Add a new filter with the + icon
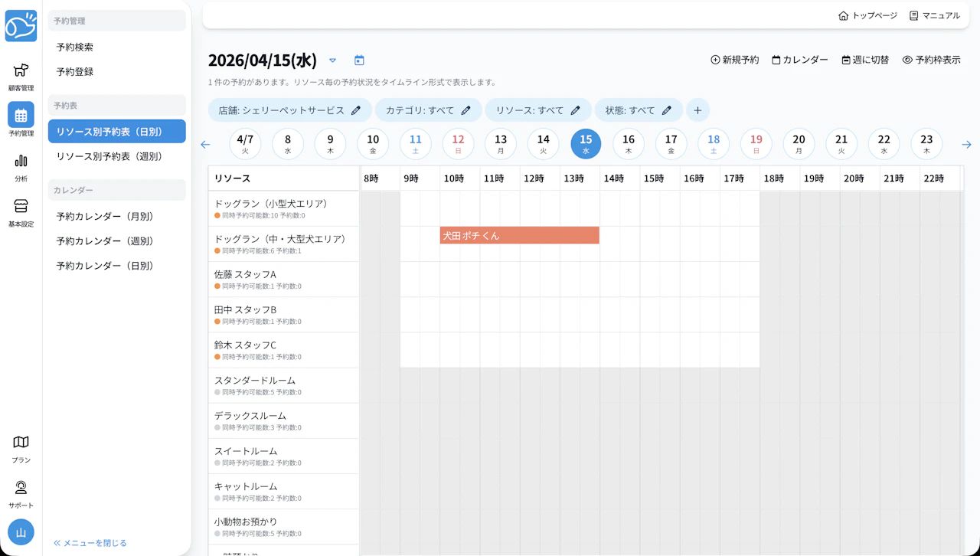Image resolution: width=980 pixels, height=556 pixels. tap(697, 110)
